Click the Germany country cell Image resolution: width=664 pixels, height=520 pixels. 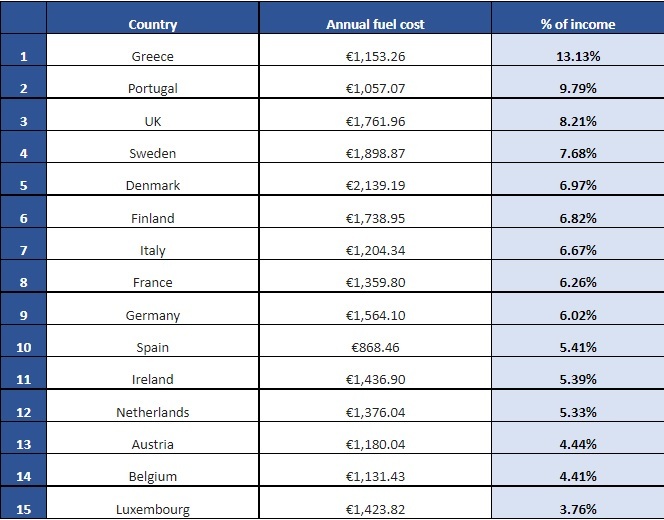(x=153, y=315)
